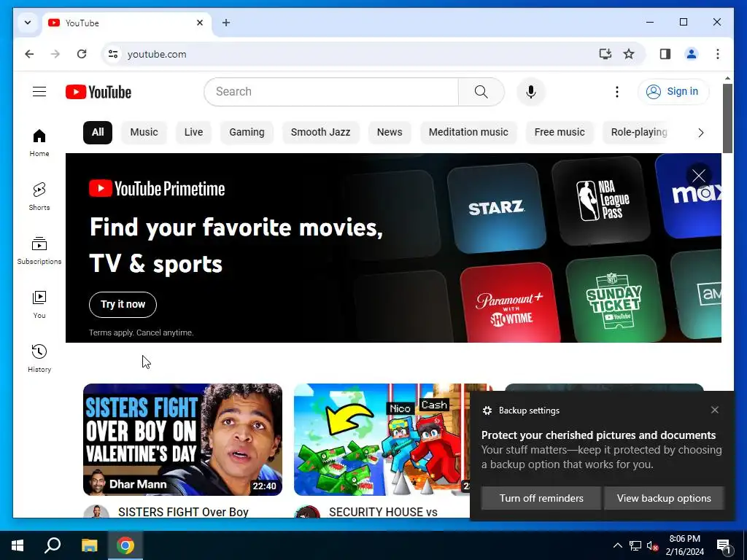Click the SISTERS FIGHT Over Boy title

click(183, 512)
